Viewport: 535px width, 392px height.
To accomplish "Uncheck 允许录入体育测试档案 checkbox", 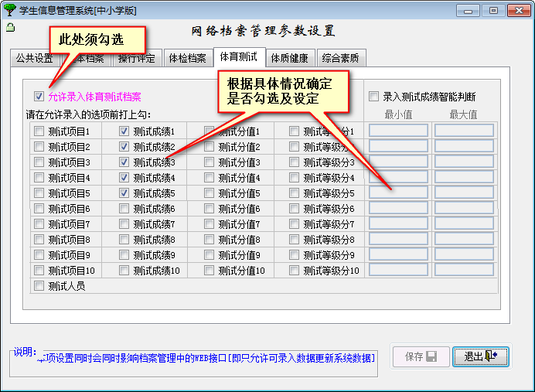I will 39,97.
